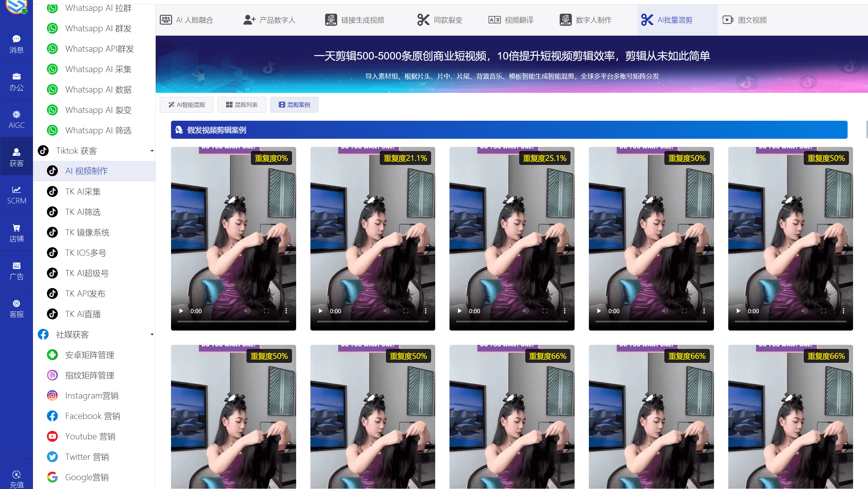Screen dimensions: 868x489
Task: Mute the first video with 重复度0%
Action: click(247, 311)
